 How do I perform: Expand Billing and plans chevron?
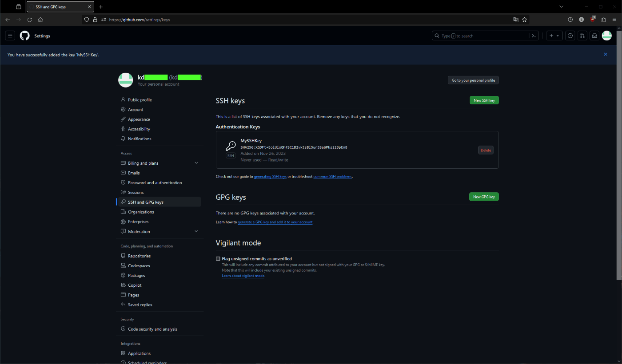tap(196, 163)
